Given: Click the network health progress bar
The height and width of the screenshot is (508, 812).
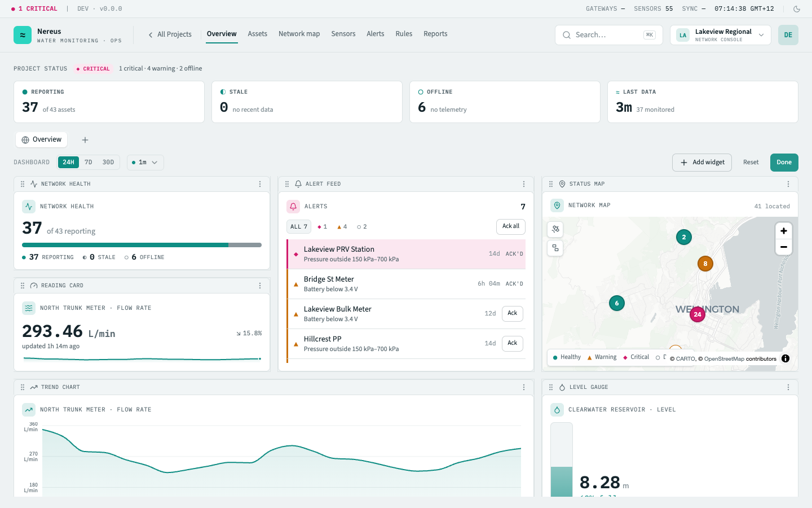Looking at the screenshot, I should tap(142, 245).
